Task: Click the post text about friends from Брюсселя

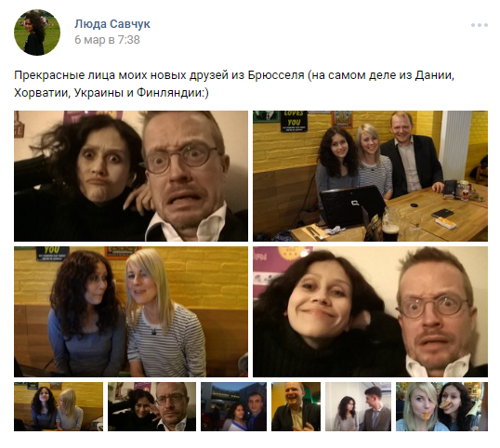Action: [x=234, y=85]
